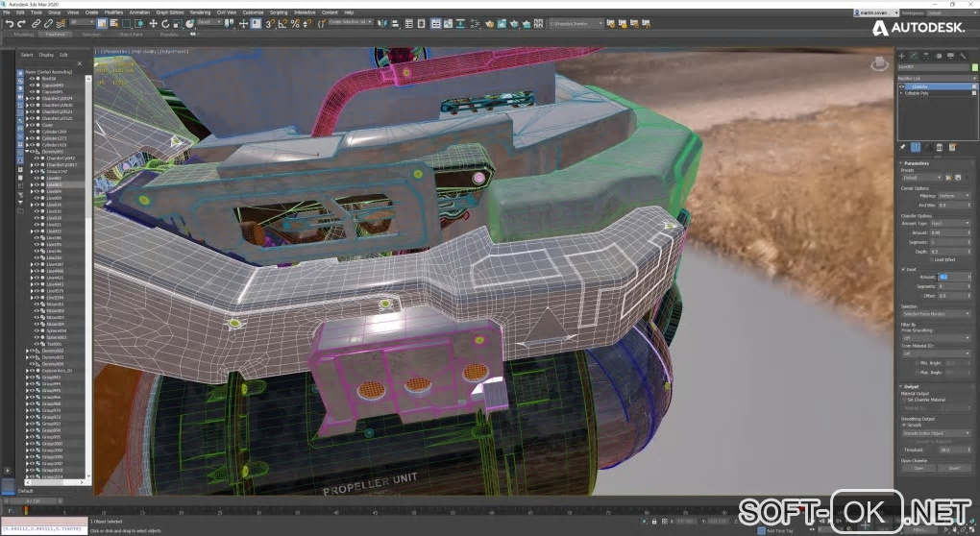Click the ViewCube in viewport corner

[879, 63]
